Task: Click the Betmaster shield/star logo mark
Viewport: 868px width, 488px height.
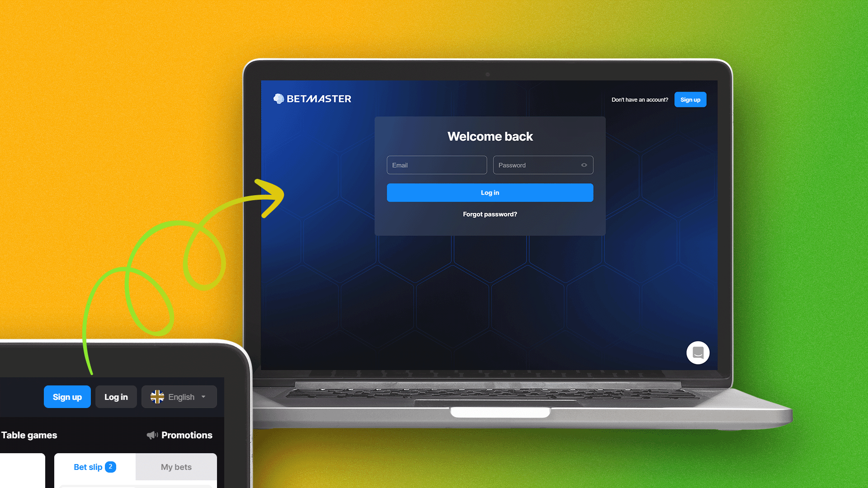Action: (x=278, y=99)
